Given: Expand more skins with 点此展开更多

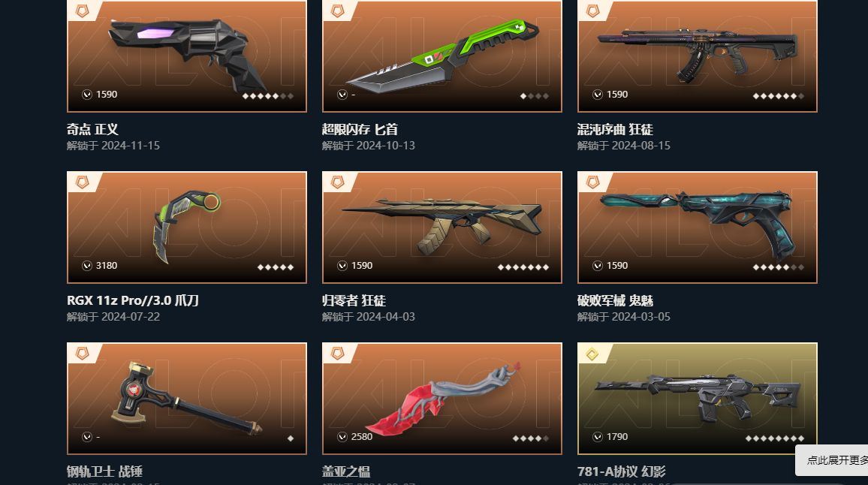Looking at the screenshot, I should coord(837,460).
